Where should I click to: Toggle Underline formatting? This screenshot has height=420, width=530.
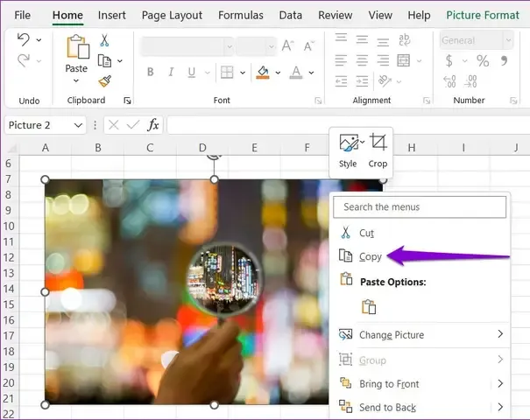click(x=192, y=73)
